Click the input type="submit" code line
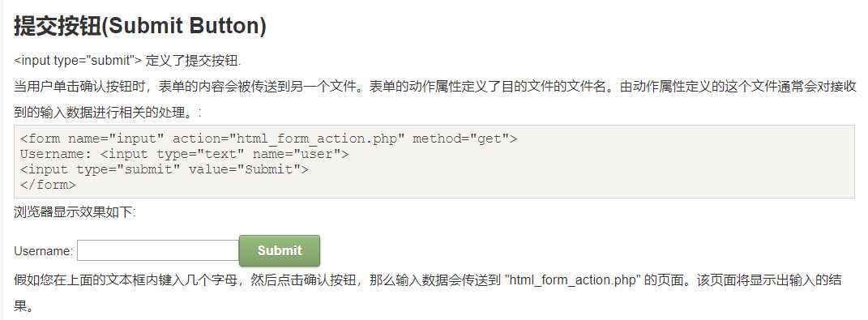This screenshot has width=868, height=320. point(164,169)
